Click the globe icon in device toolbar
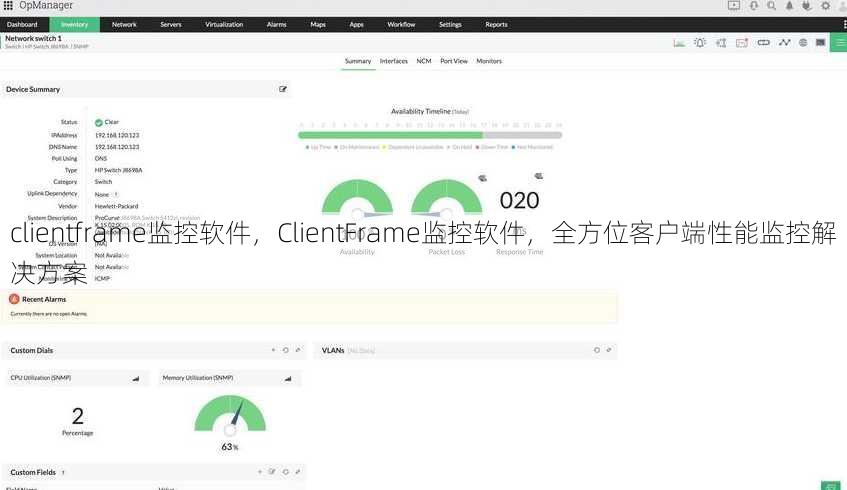 [803, 42]
